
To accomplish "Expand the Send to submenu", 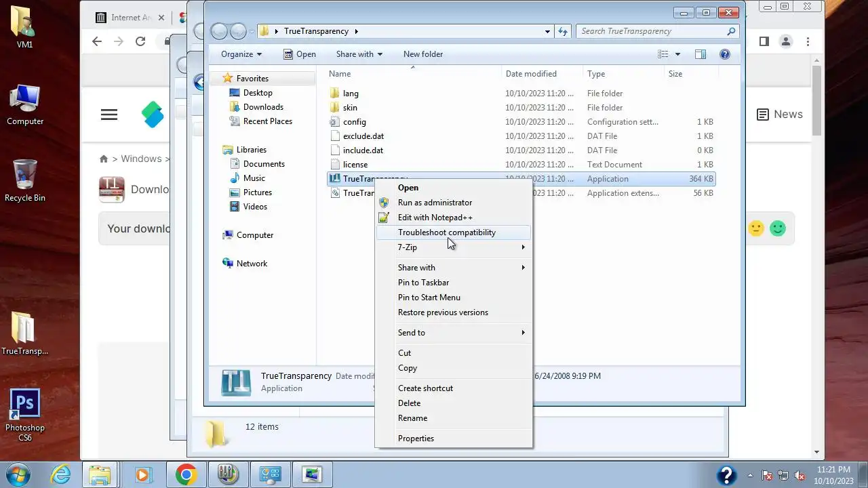I will tap(454, 333).
